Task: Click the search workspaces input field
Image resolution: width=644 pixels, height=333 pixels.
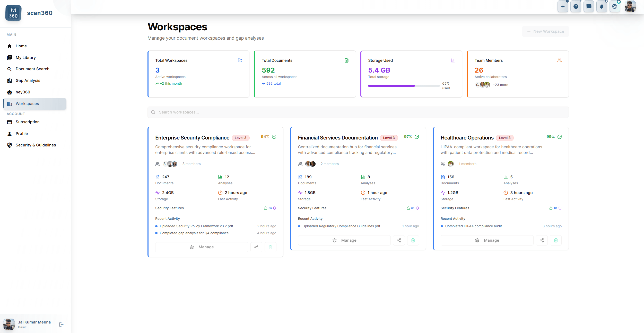Action: [x=358, y=112]
